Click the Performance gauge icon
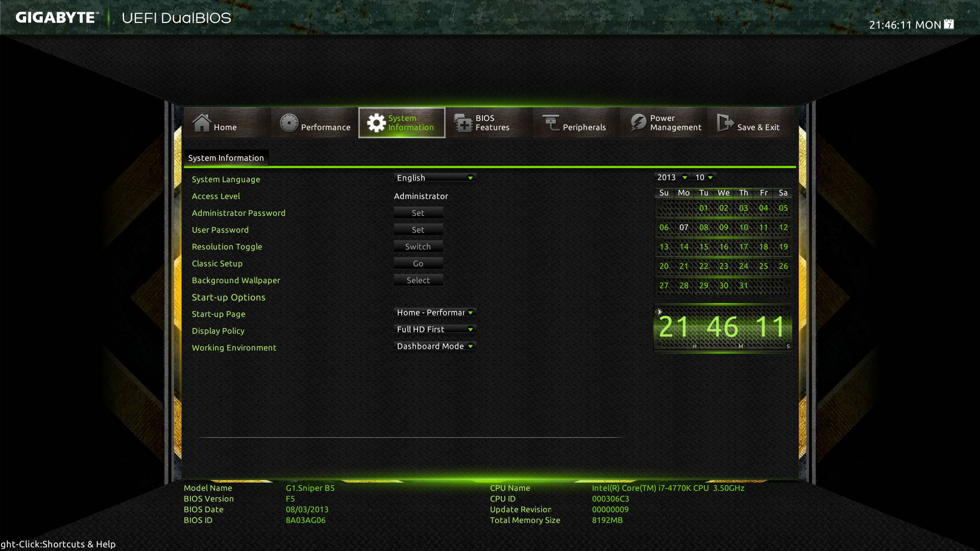Viewport: 980px width, 551px height. pos(289,123)
